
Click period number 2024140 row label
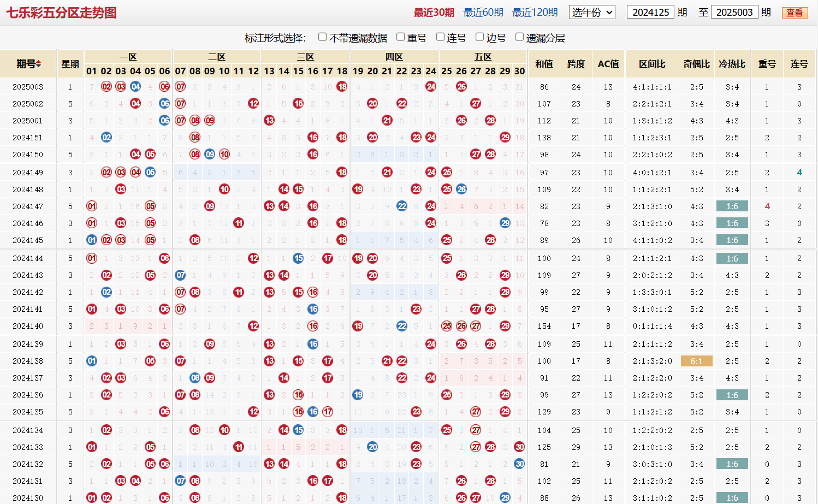click(28, 326)
